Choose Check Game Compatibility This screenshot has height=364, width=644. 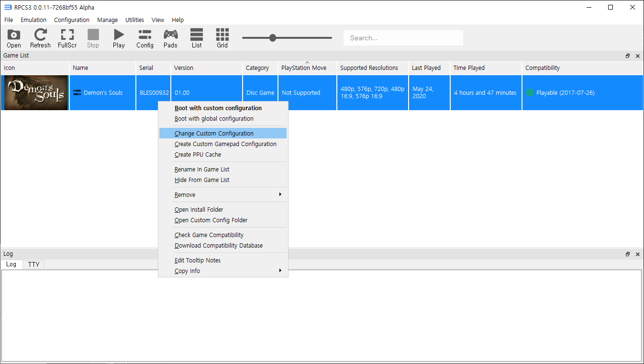pyautogui.click(x=223, y=235)
